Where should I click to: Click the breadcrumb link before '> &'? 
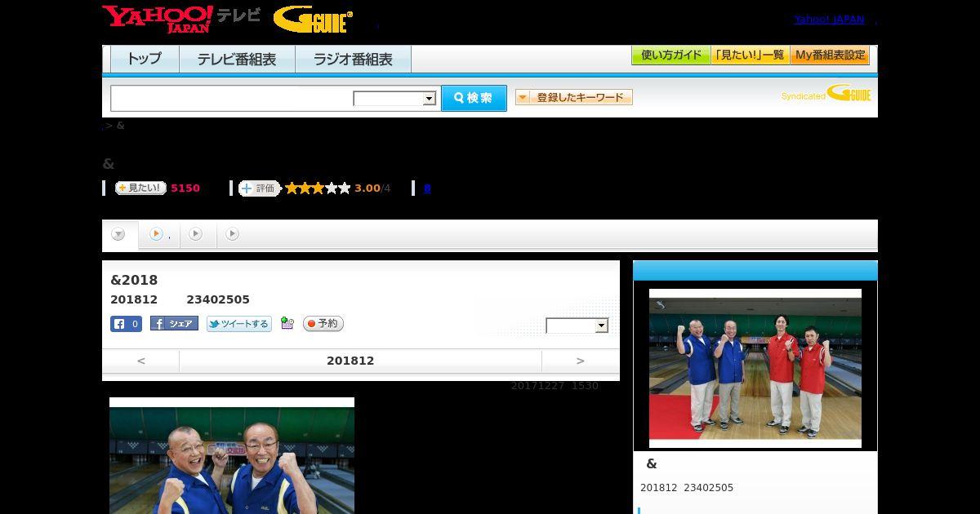click(104, 126)
